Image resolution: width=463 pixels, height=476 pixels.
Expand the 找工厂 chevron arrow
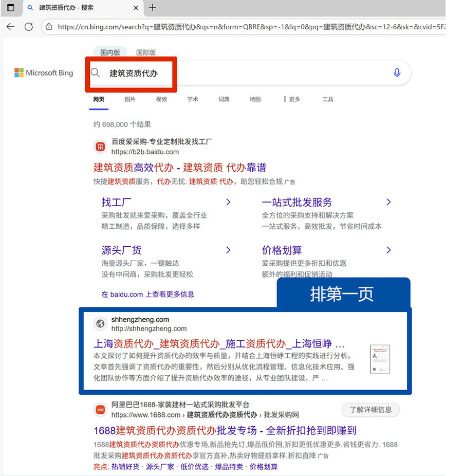pos(228,202)
